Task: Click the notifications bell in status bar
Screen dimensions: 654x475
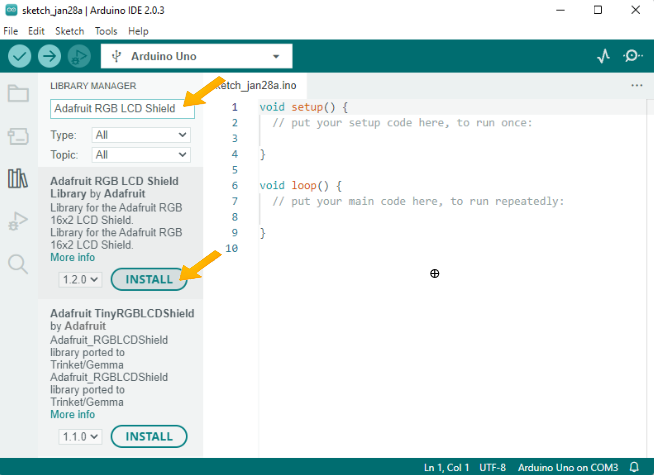Action: (634, 467)
